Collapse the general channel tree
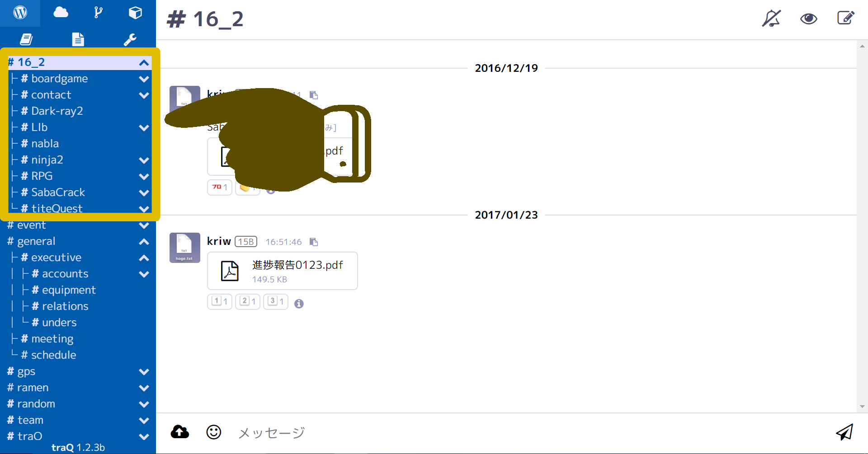 tap(144, 242)
